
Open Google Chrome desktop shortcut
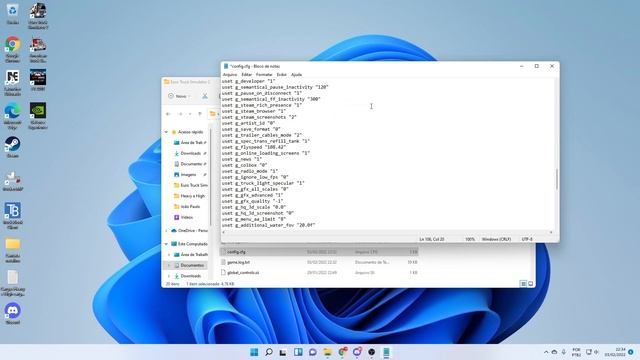tap(13, 49)
